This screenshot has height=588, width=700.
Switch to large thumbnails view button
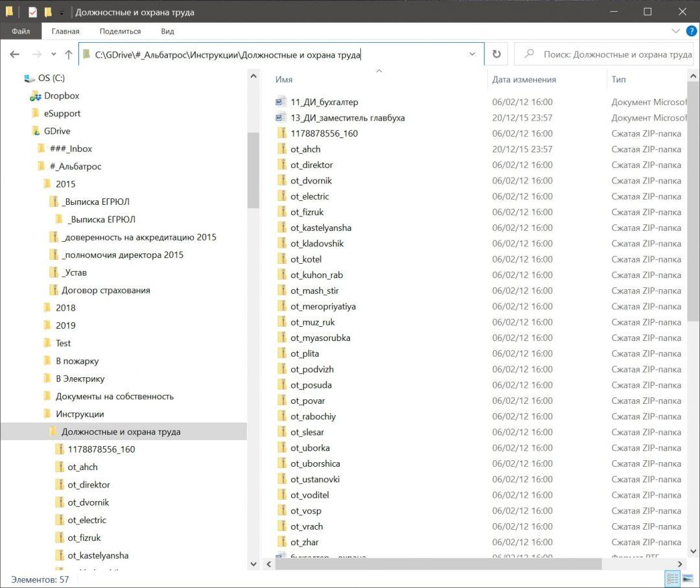point(688,579)
